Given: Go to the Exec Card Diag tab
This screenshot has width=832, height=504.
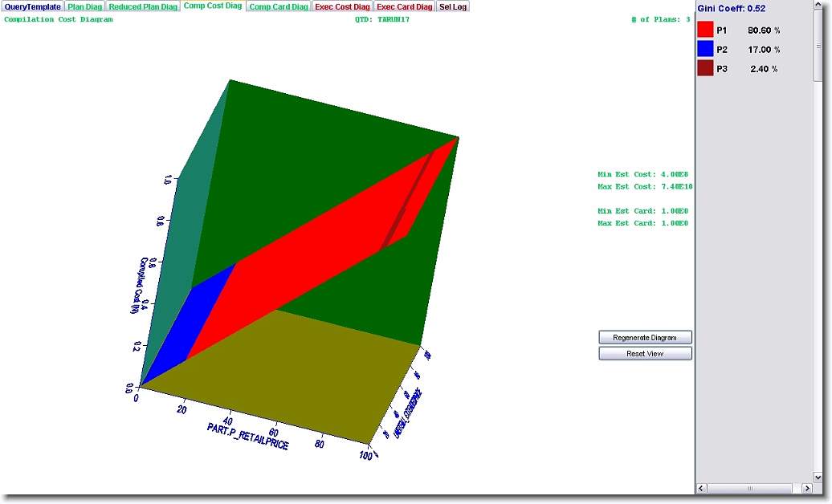Looking at the screenshot, I should point(405,6).
